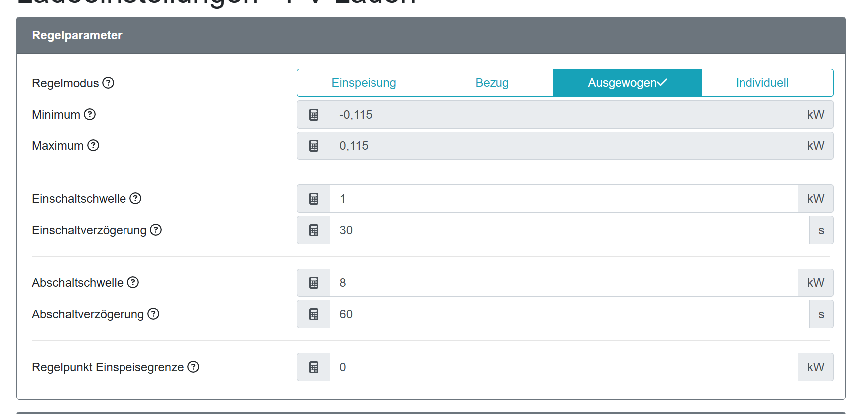Click the Einschaltverzögerung label
This screenshot has width=868, height=414.
(89, 230)
